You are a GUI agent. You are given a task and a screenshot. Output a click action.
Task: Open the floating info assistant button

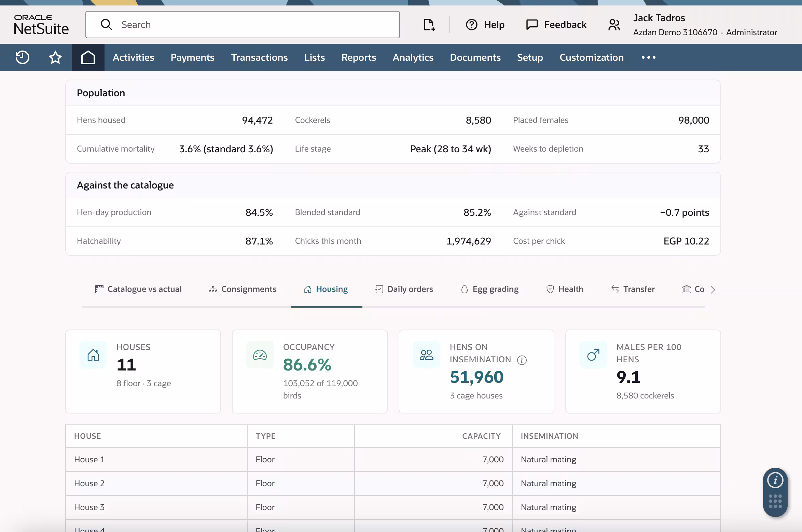tap(775, 480)
